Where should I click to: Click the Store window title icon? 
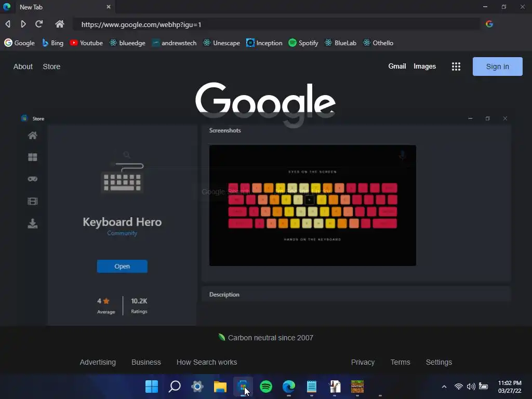click(x=24, y=118)
